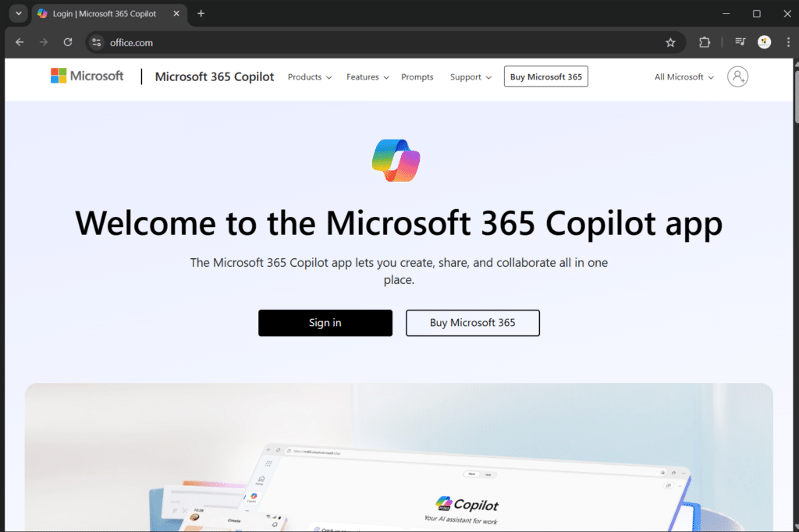Click Buy Microsoft 365 button below the headline

(x=472, y=323)
